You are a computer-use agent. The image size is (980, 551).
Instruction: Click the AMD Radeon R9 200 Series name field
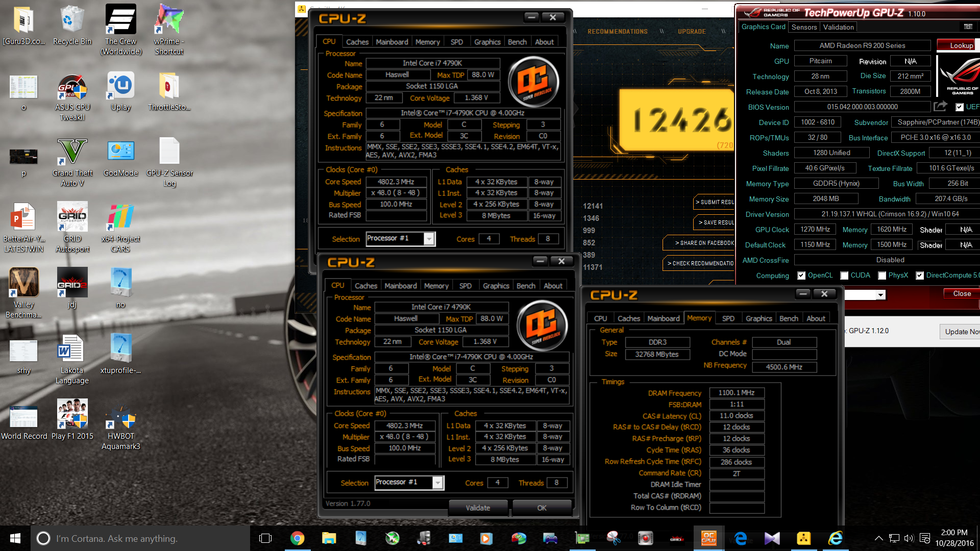(862, 45)
